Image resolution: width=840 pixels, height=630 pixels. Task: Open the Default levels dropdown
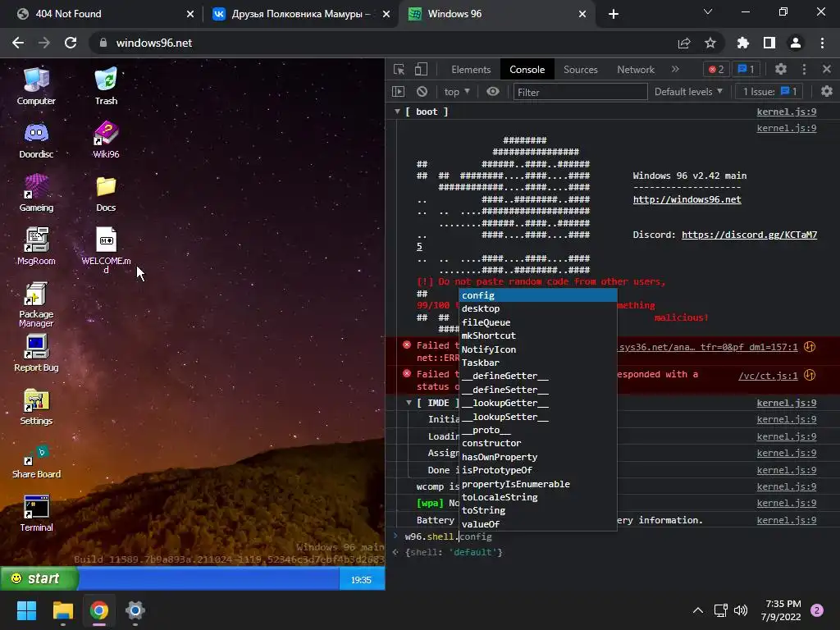coord(688,92)
